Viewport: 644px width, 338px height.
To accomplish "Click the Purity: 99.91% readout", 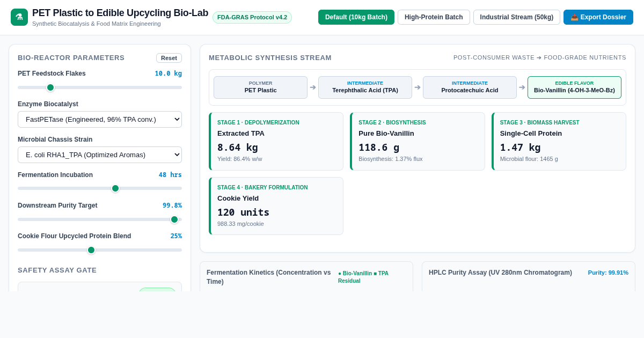I will click(608, 273).
